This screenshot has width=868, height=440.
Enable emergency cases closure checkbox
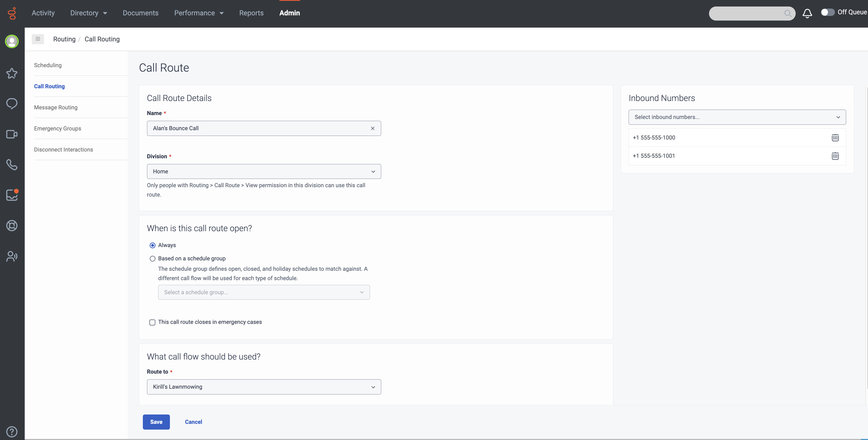152,322
